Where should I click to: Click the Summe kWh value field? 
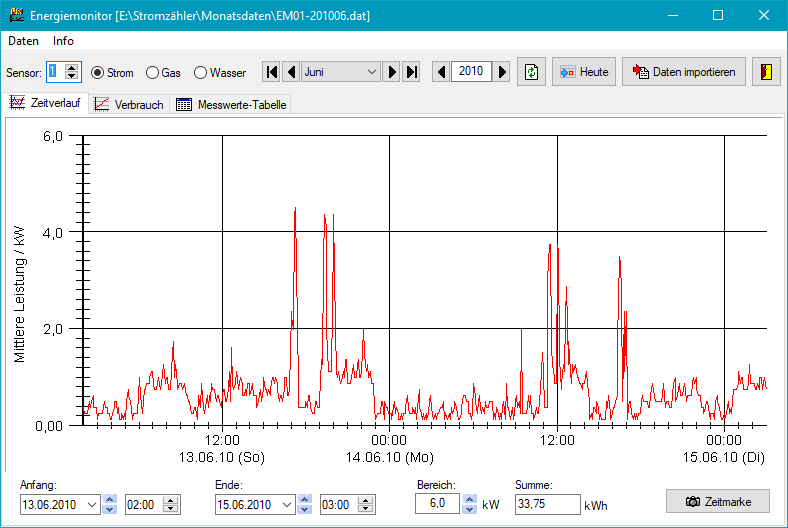coord(546,505)
